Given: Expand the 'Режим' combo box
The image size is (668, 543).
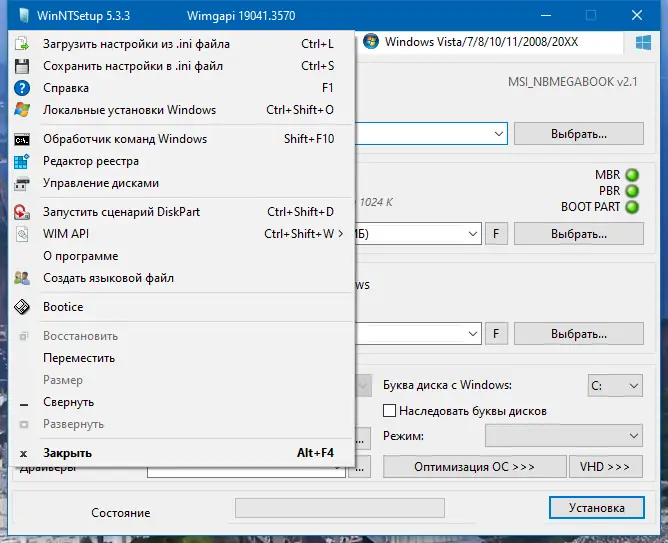Looking at the screenshot, I should [564, 436].
